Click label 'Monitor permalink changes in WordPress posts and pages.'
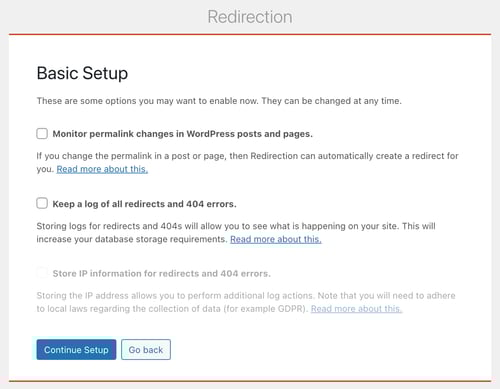Viewport: 500px width, 389px height. coord(183,134)
